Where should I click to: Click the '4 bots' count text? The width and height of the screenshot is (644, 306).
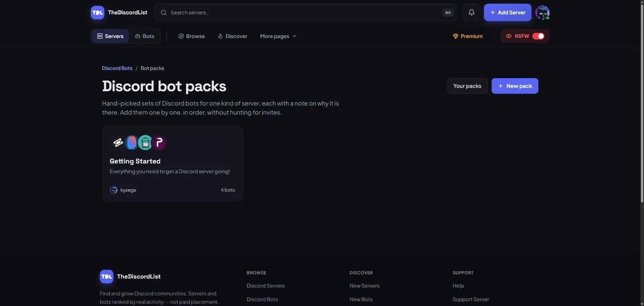(x=228, y=190)
